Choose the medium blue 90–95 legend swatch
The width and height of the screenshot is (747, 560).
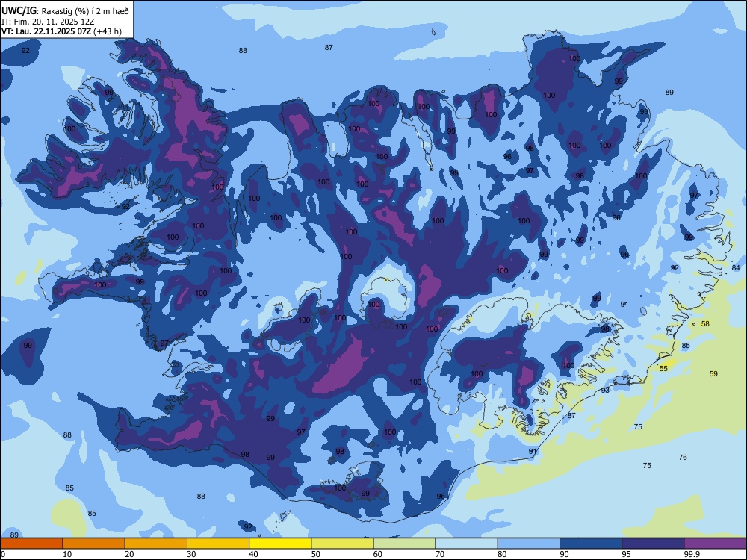click(x=591, y=544)
